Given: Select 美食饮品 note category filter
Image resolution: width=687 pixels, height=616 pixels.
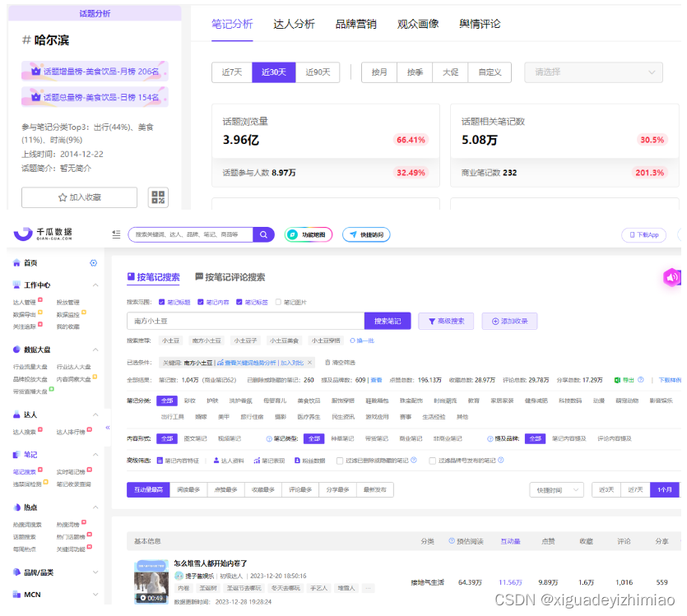Looking at the screenshot, I should point(309,401).
